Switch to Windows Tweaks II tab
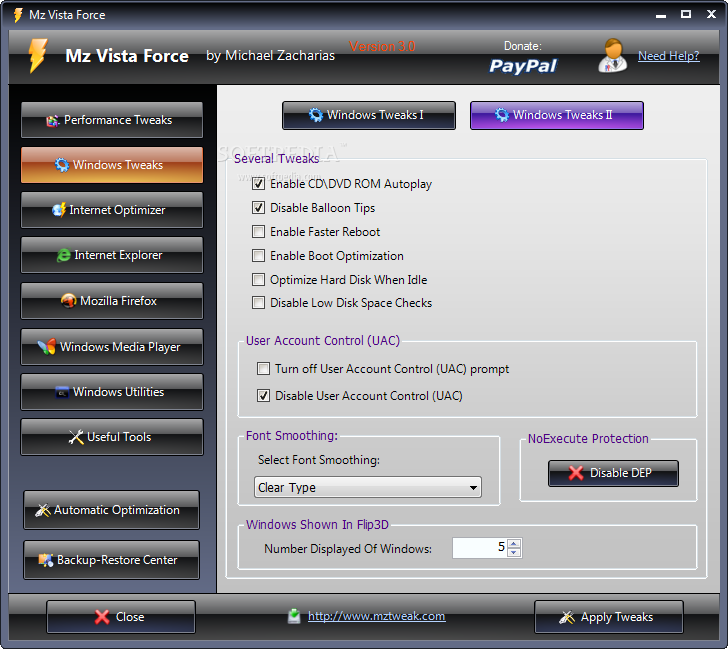The height and width of the screenshot is (649, 728). click(557, 115)
